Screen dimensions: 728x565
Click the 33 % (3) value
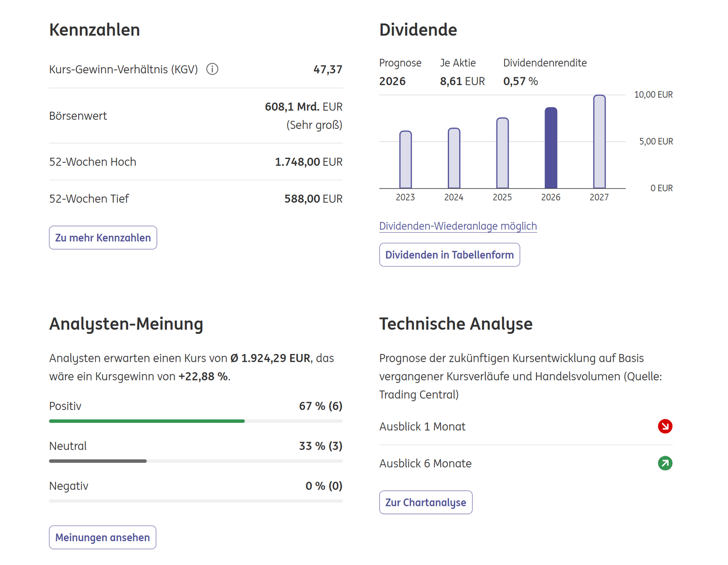pyautogui.click(x=321, y=446)
